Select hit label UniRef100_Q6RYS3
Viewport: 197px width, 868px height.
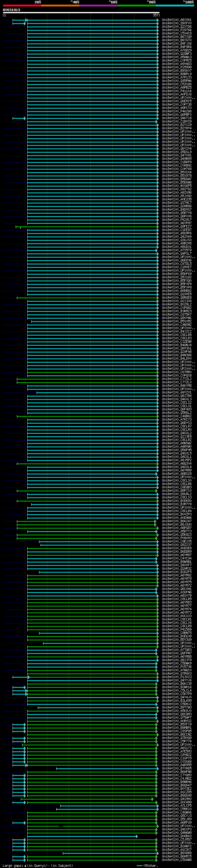pyautogui.click(x=177, y=423)
